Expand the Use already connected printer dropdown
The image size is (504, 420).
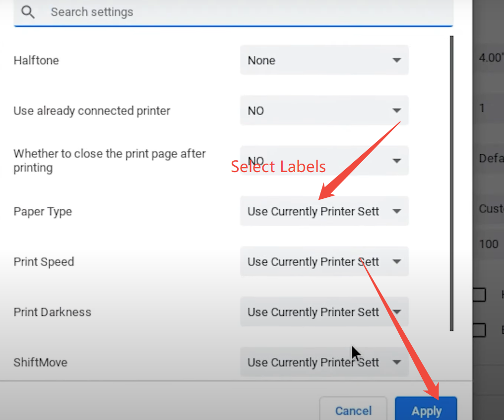pos(324,111)
